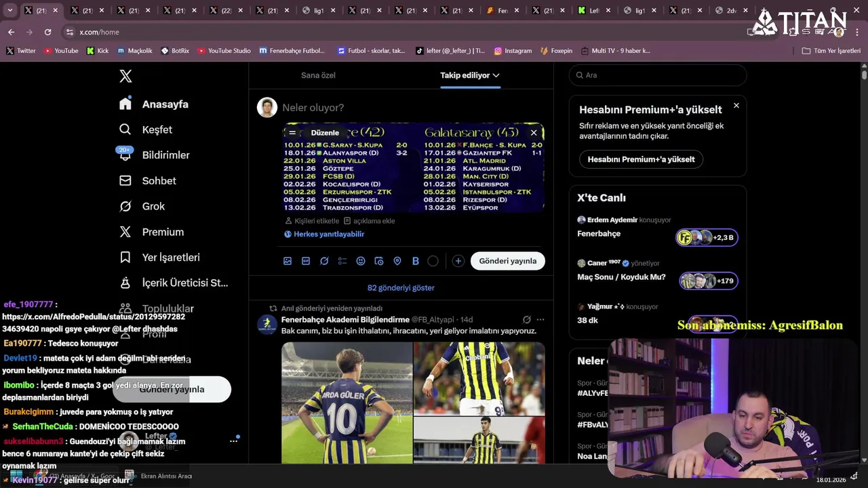This screenshot has width=868, height=488.
Task: Switch to the (22) X browser tab
Action: pyautogui.click(x=226, y=11)
